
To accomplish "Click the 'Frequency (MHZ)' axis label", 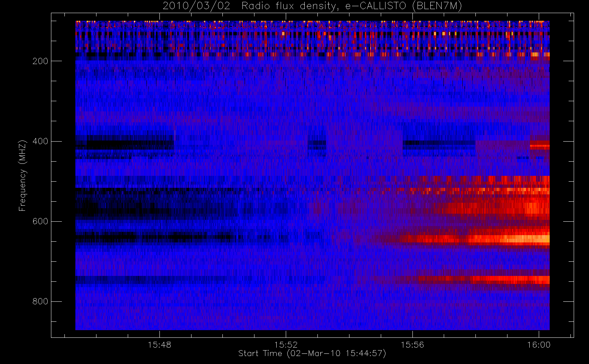I will coord(23,175).
